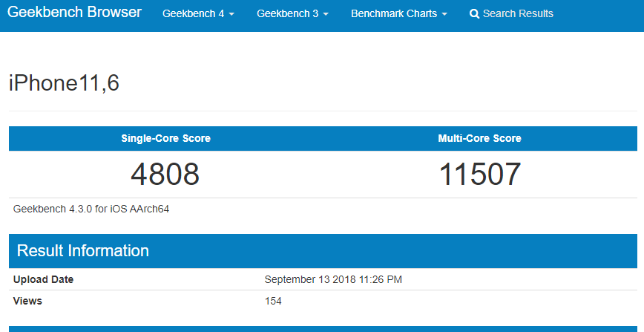Image resolution: width=644 pixels, height=332 pixels.
Task: Select the date September 13 2018 11:26 PM
Action: tap(333, 279)
